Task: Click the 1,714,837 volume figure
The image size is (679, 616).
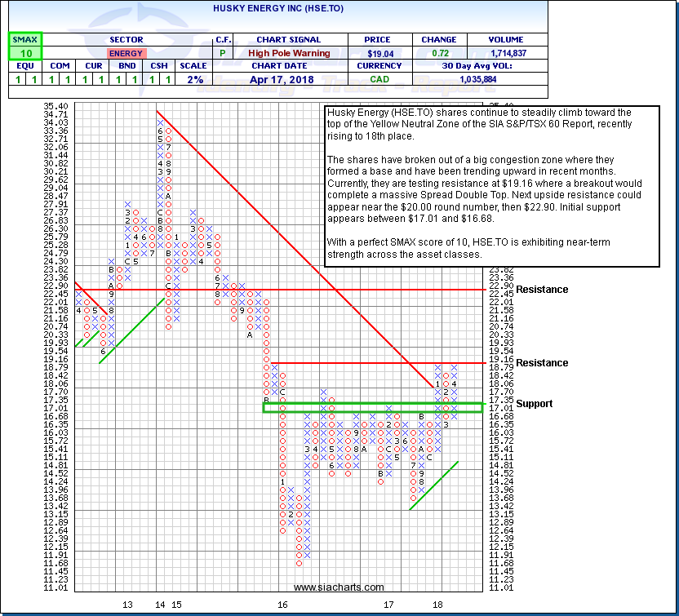Action: pos(507,53)
